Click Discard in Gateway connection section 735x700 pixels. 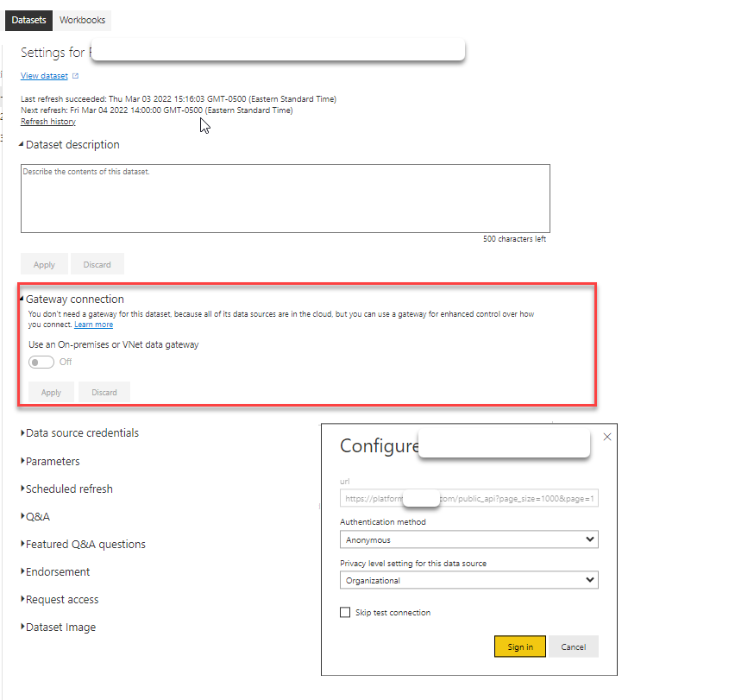(104, 392)
